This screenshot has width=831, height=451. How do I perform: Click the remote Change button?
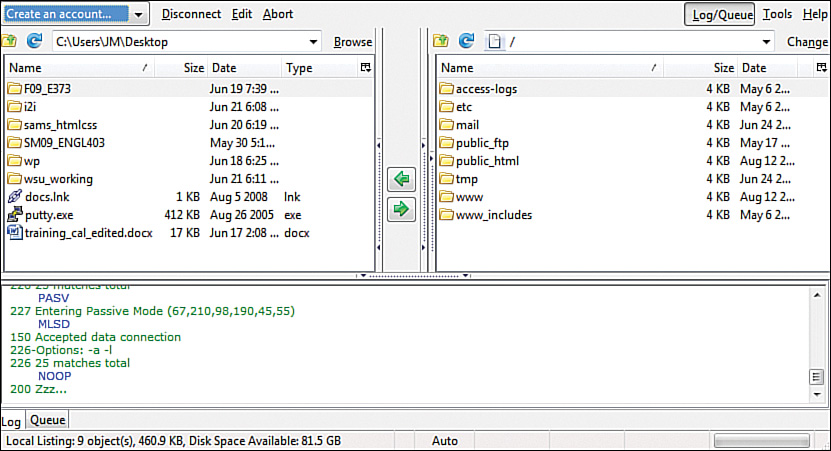click(807, 42)
